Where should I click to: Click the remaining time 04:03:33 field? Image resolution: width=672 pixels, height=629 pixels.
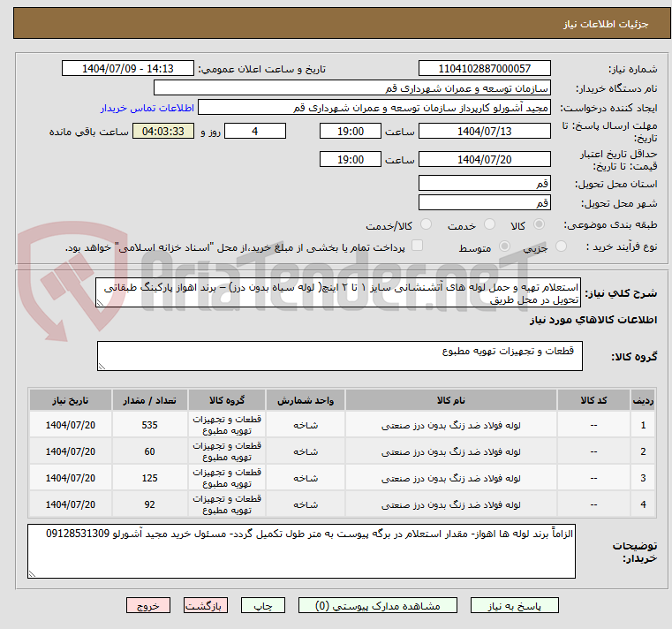point(162,132)
